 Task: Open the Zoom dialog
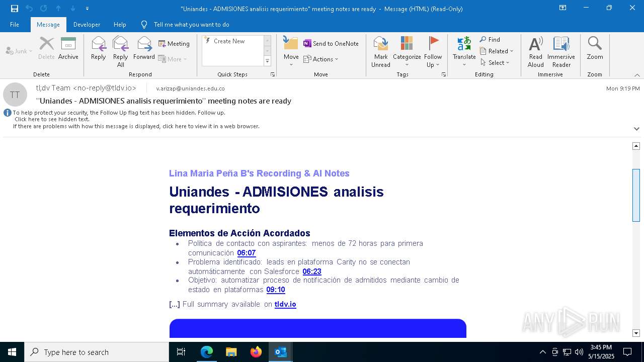tap(595, 49)
